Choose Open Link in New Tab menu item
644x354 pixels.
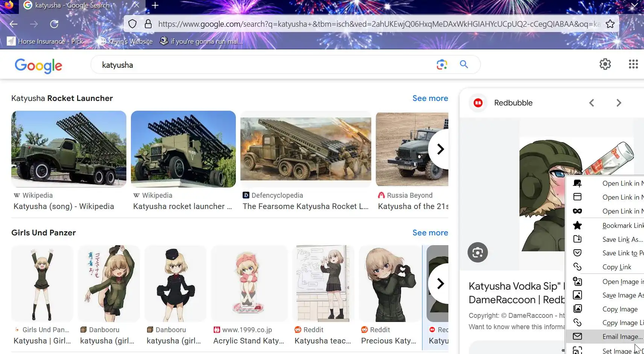point(605,183)
